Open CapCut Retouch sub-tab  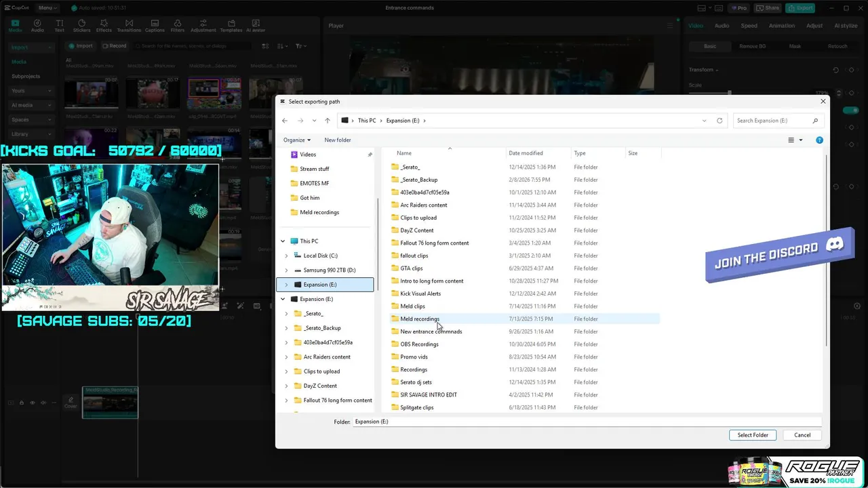click(x=837, y=46)
